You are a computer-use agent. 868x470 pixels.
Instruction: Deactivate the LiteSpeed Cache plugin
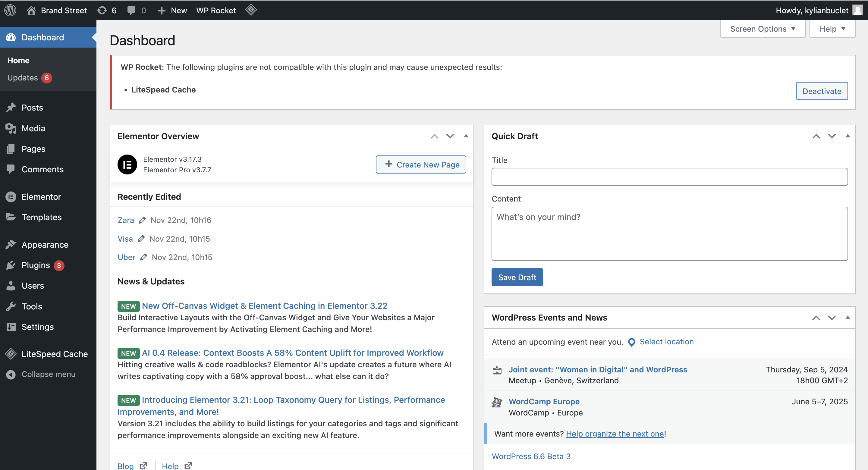822,91
